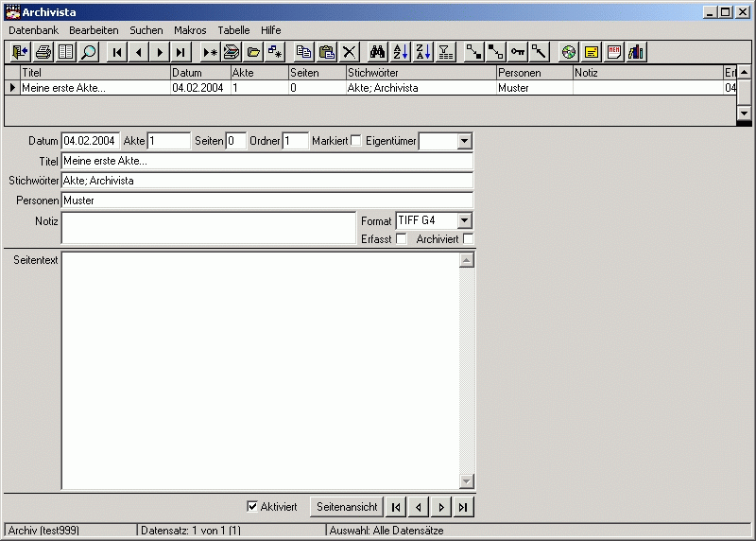Open the Makros menu
The width and height of the screenshot is (756, 541).
190,30
